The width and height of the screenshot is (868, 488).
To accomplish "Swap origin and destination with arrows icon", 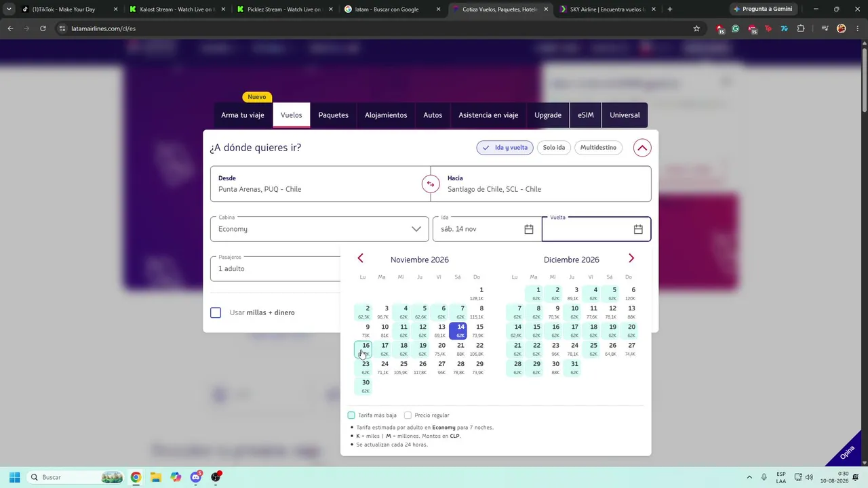I will click(x=430, y=184).
